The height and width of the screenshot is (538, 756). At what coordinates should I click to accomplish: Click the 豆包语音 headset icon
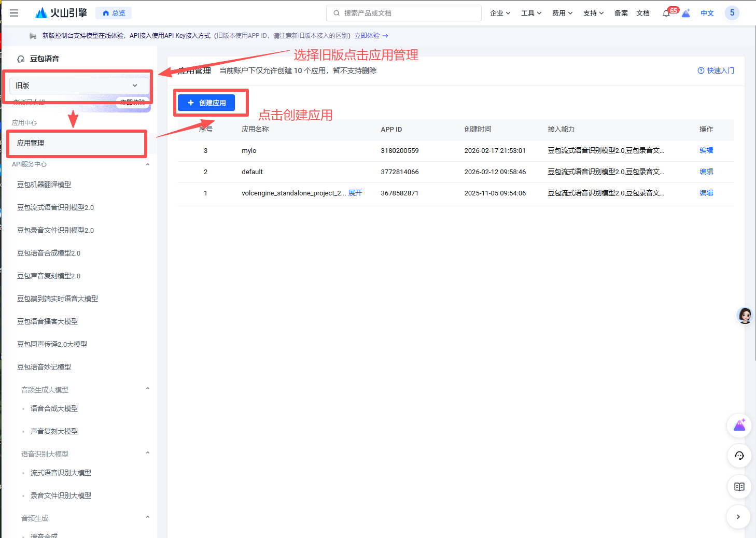tap(21, 59)
